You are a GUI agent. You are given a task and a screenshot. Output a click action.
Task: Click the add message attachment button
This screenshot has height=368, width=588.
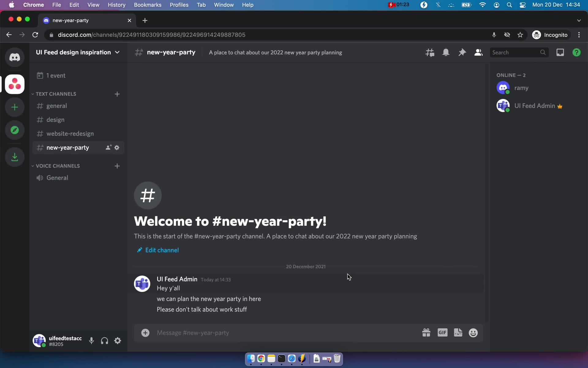click(x=146, y=332)
